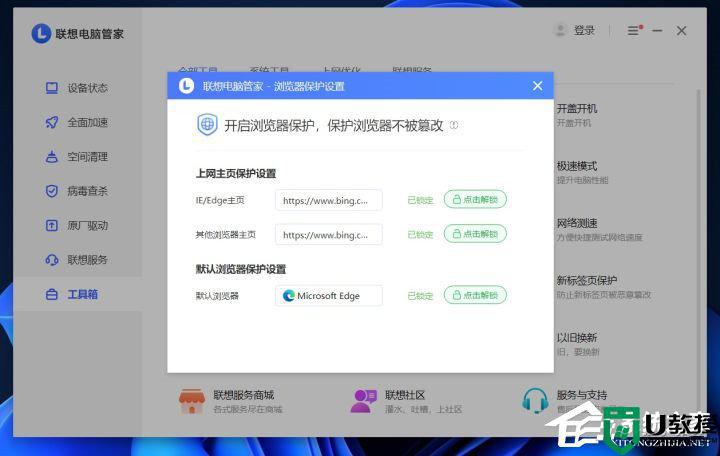This screenshot has height=456, width=720.
Task: Click the 工具箱 toolbox icon
Action: pos(52,294)
